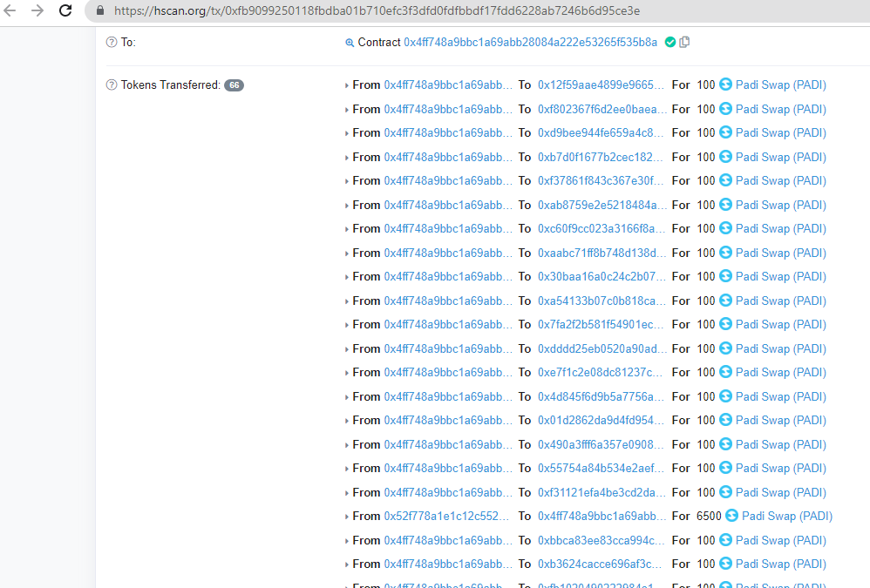Click the browser back arrow

10,10
